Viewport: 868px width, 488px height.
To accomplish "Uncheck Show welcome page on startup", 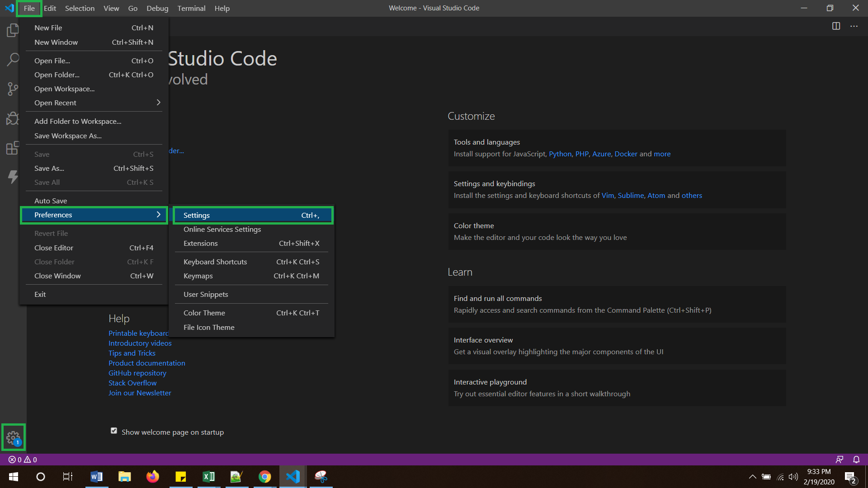I will [114, 431].
